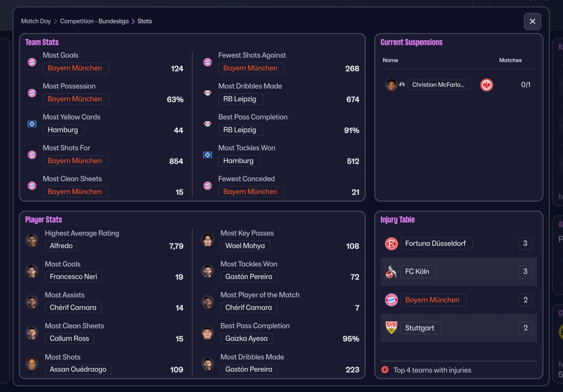Open Bayern München under Most Shots For
Screen dimensions: 563x392
[x=76, y=161]
